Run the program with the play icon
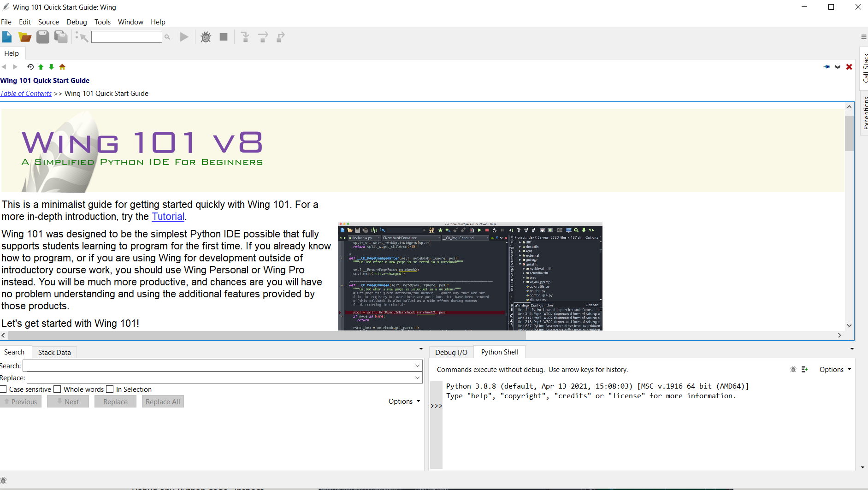The width and height of the screenshot is (868, 490). click(184, 37)
